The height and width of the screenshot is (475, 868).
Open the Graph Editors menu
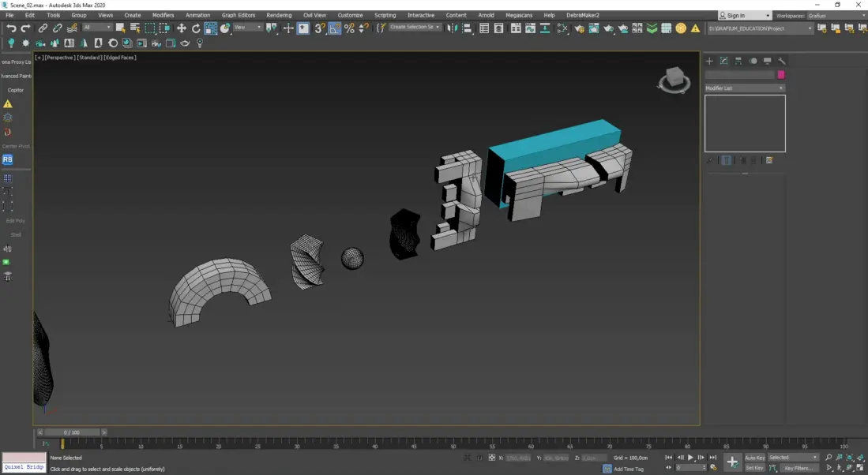(238, 16)
